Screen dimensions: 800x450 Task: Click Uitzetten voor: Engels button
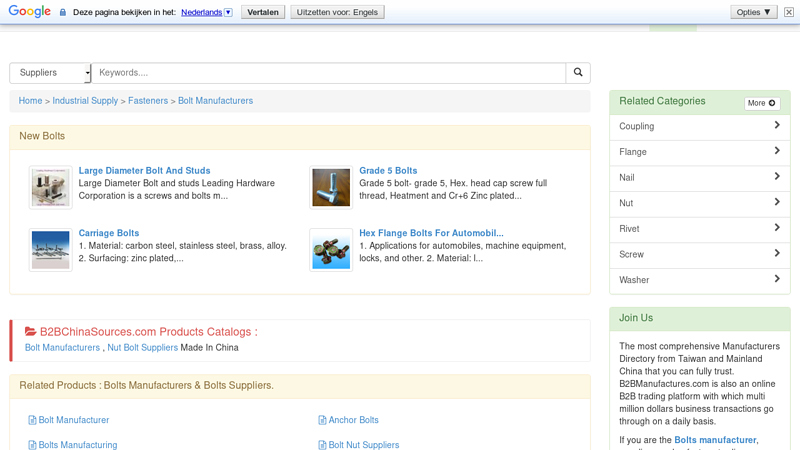(x=337, y=12)
